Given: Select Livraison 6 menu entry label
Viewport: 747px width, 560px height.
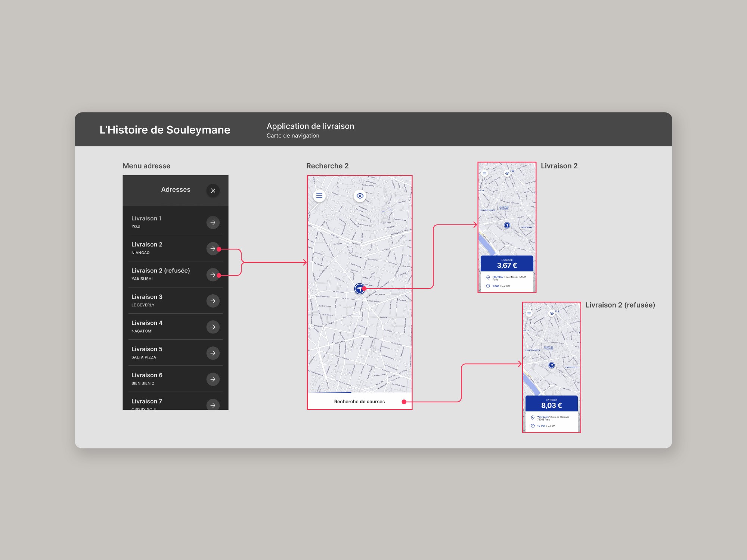Looking at the screenshot, I should (147, 375).
